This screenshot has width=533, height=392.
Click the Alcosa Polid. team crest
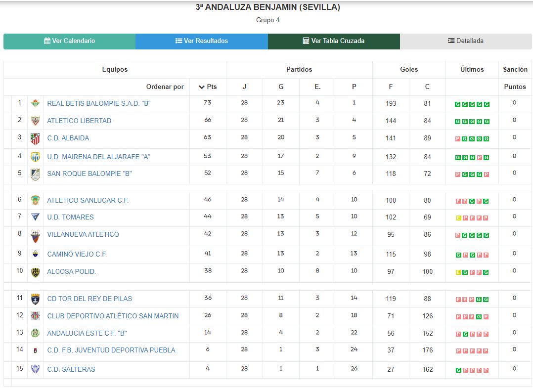tap(36, 272)
